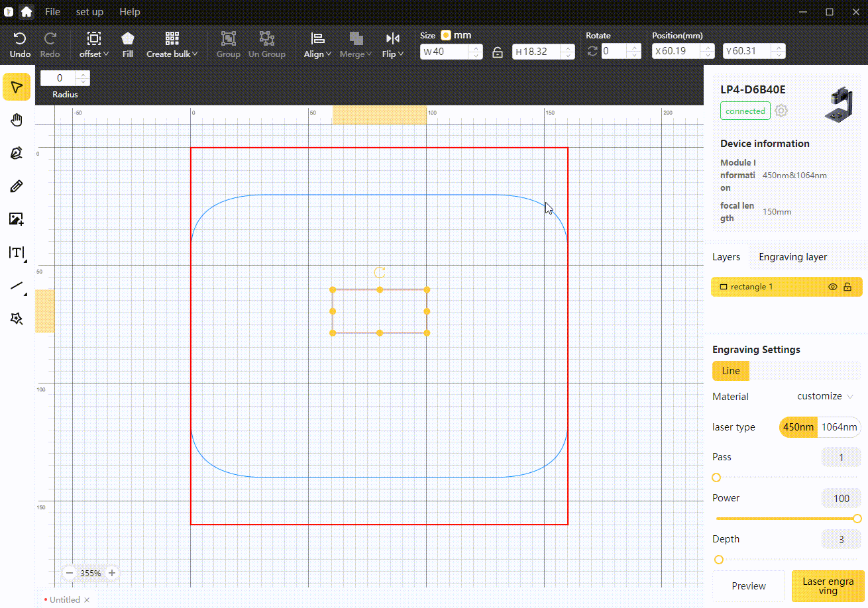Click the Preview button
Screen dimensions: 868x608
(x=749, y=586)
